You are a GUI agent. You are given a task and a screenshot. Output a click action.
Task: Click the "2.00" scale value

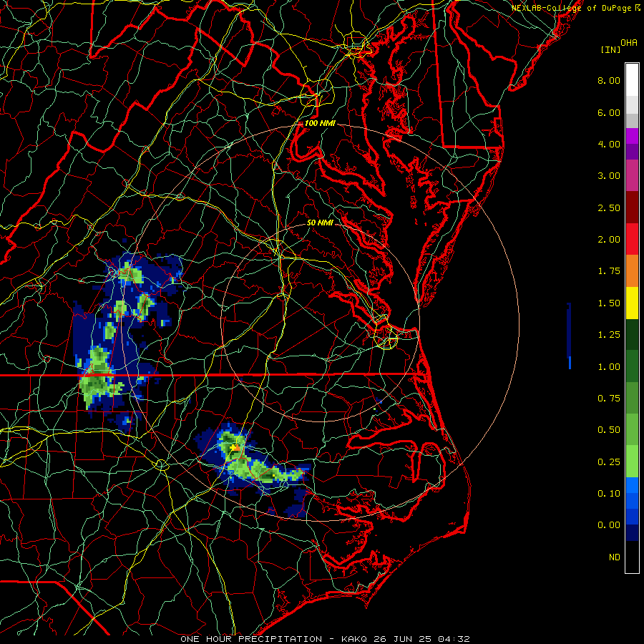coord(609,240)
